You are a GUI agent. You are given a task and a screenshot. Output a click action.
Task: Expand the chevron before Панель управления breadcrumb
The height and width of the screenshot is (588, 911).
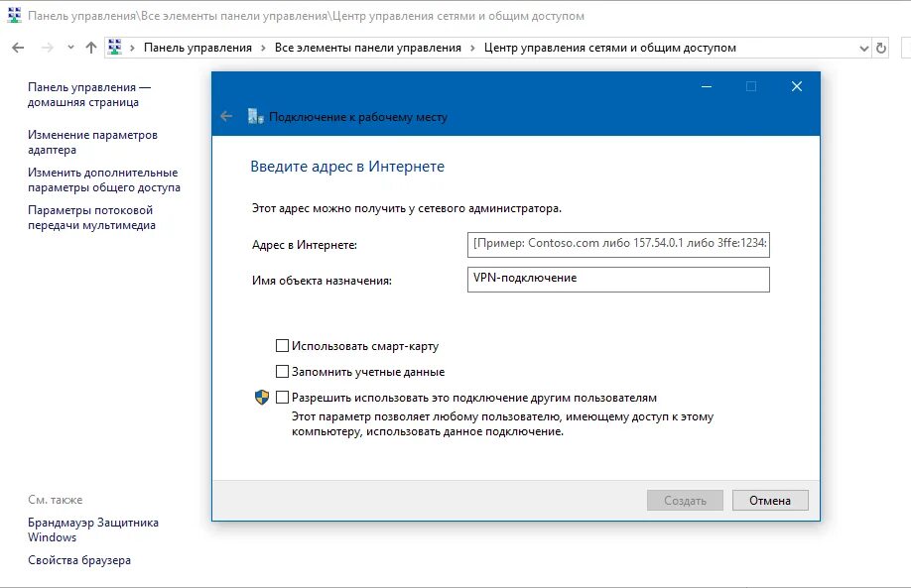[132, 48]
